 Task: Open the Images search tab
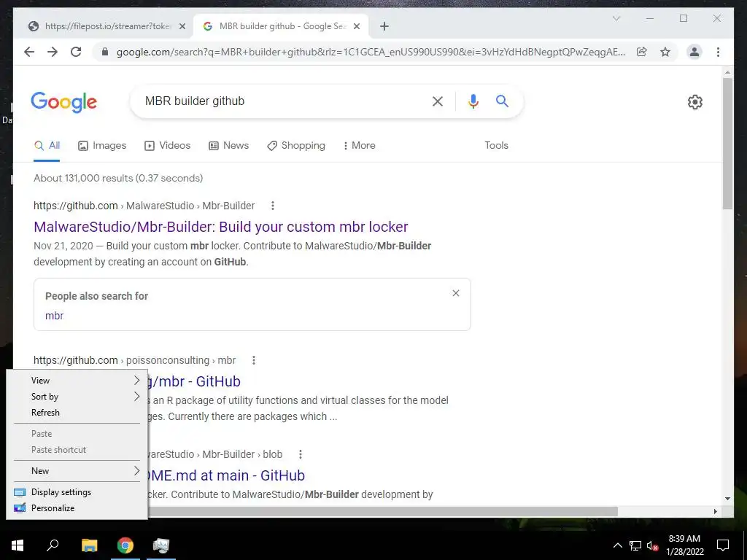[x=102, y=145]
